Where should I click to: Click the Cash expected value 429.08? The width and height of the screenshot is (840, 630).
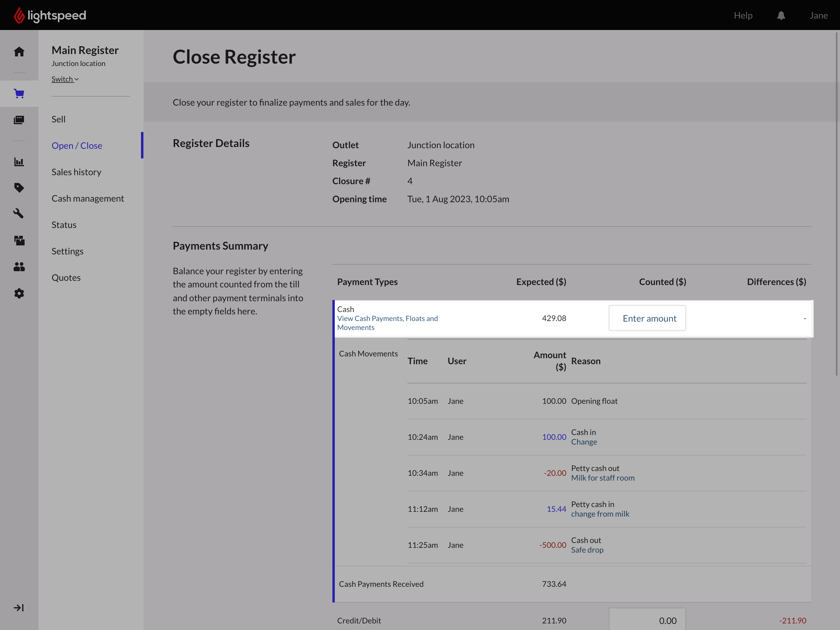[554, 318]
